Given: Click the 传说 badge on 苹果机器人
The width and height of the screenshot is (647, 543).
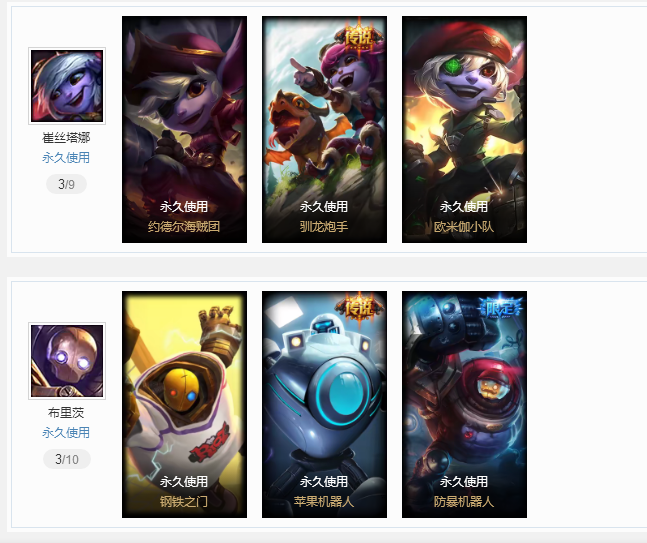Looking at the screenshot, I should [359, 308].
